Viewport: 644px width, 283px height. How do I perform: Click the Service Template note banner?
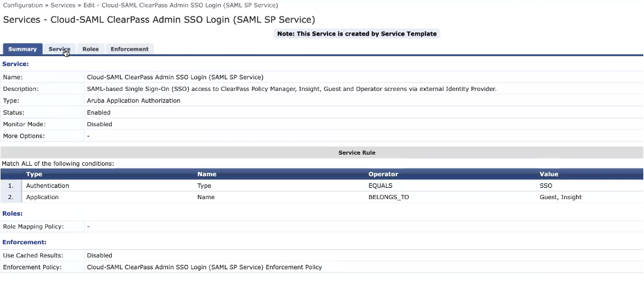pyautogui.click(x=357, y=33)
